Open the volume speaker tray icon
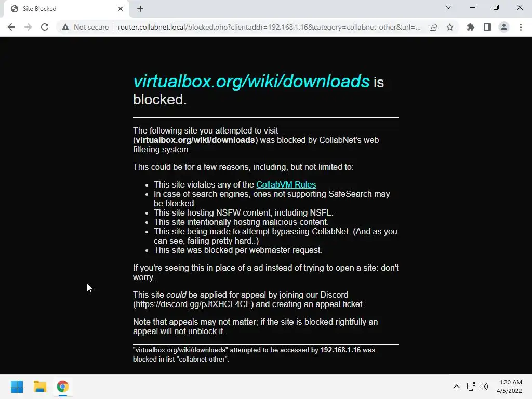Image resolution: width=532 pixels, height=399 pixels. coord(484,387)
